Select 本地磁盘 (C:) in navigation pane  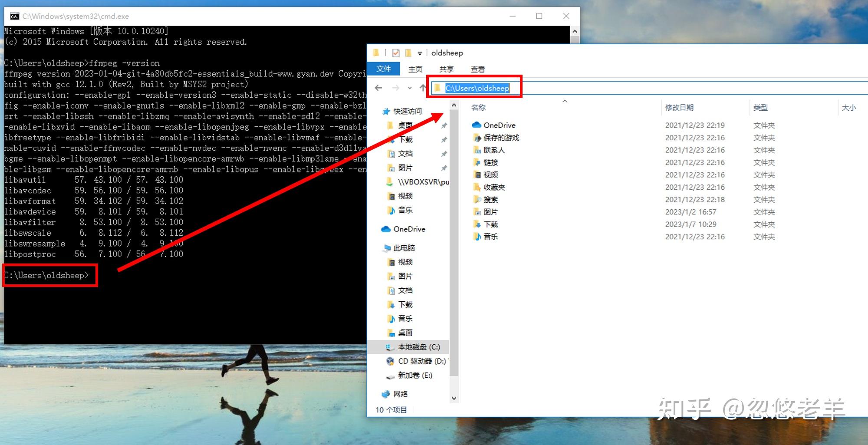[x=414, y=347]
